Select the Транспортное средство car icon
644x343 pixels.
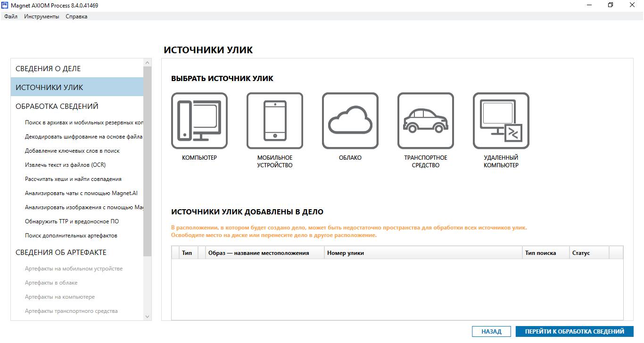point(426,121)
